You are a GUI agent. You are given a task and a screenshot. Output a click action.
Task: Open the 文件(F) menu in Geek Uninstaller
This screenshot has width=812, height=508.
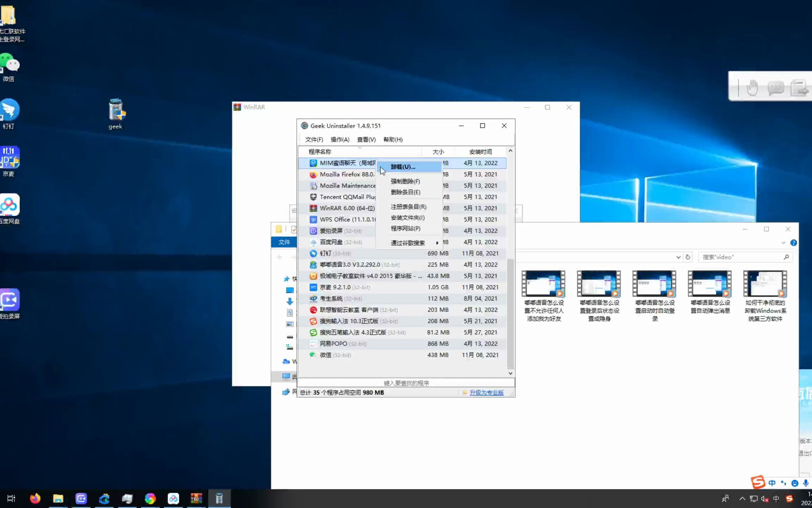click(x=314, y=140)
